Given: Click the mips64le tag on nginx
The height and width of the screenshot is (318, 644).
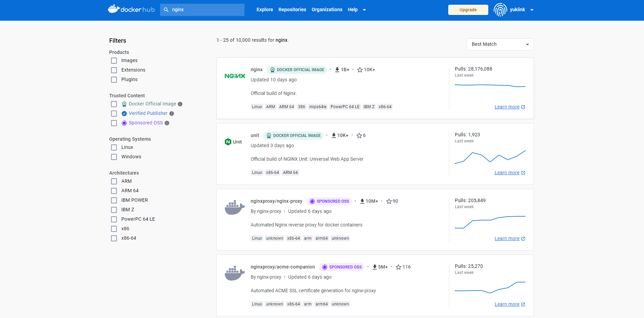Looking at the screenshot, I should pyautogui.click(x=318, y=107).
